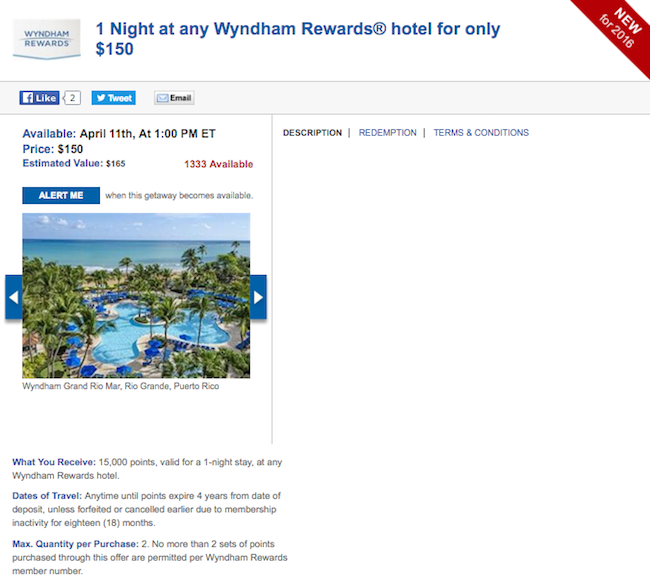Image resolution: width=650 pixels, height=579 pixels.
Task: Click the Dates of Travel heading
Action: [47, 496]
